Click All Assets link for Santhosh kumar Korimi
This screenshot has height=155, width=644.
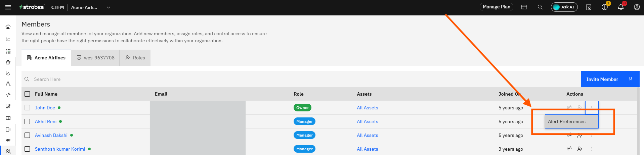coord(367,149)
